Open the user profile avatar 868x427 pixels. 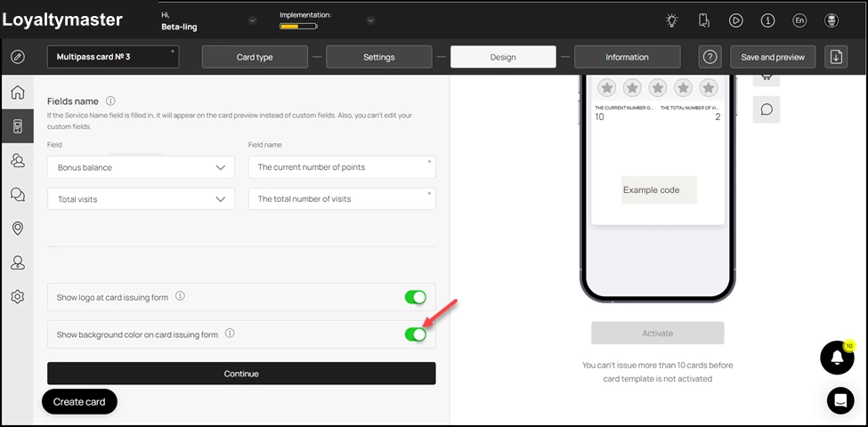coord(831,20)
